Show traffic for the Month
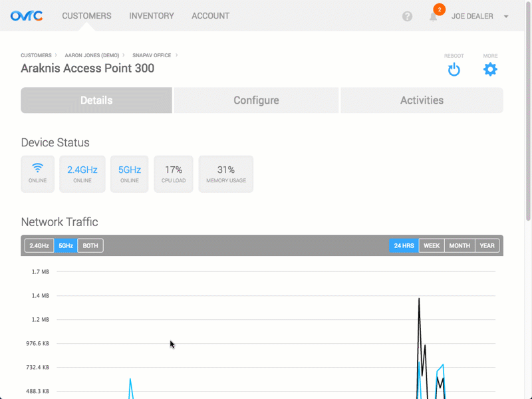The height and width of the screenshot is (399, 532). [460, 245]
